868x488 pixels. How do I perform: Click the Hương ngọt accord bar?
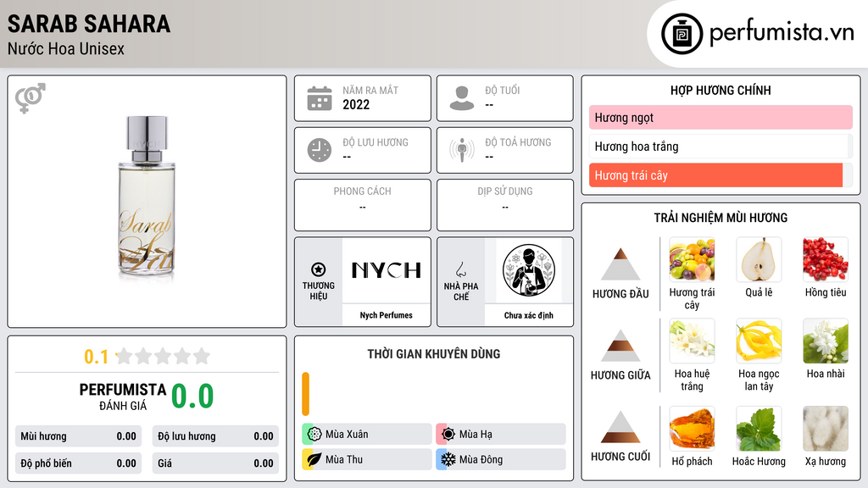click(721, 117)
